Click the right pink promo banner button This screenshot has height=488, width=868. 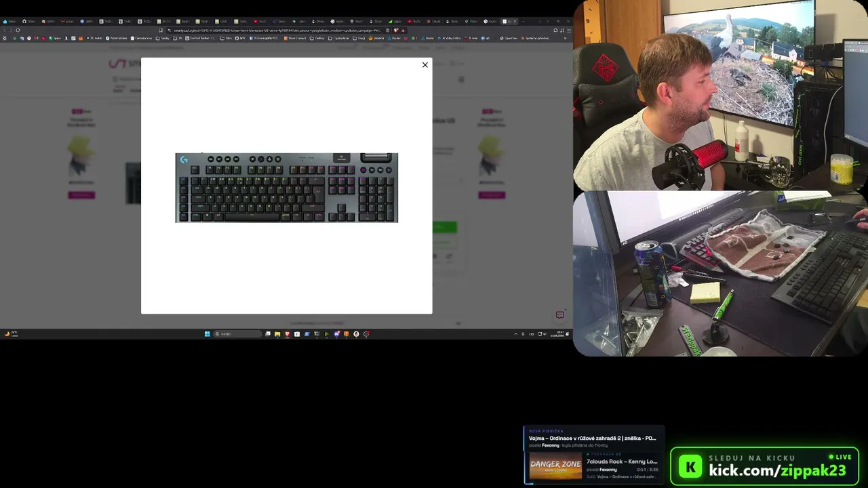(492, 195)
